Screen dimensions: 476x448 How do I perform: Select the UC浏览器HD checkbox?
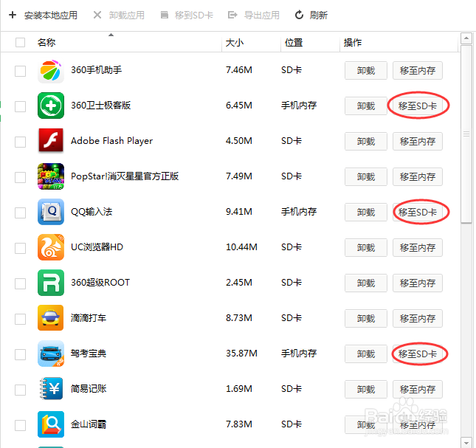(21, 248)
